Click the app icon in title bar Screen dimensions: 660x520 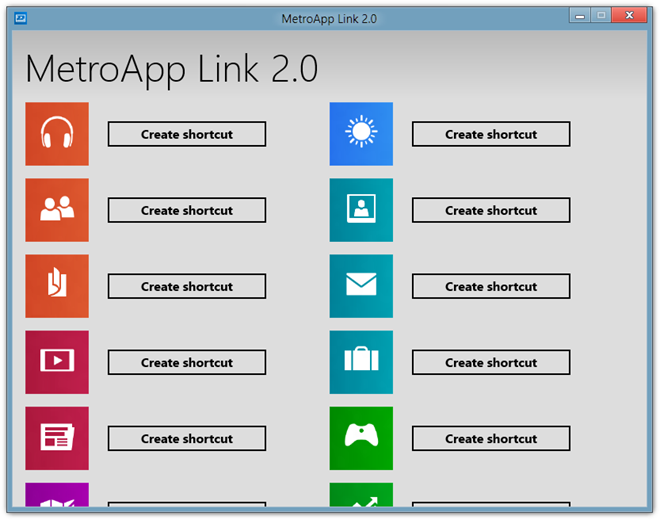pos(21,18)
